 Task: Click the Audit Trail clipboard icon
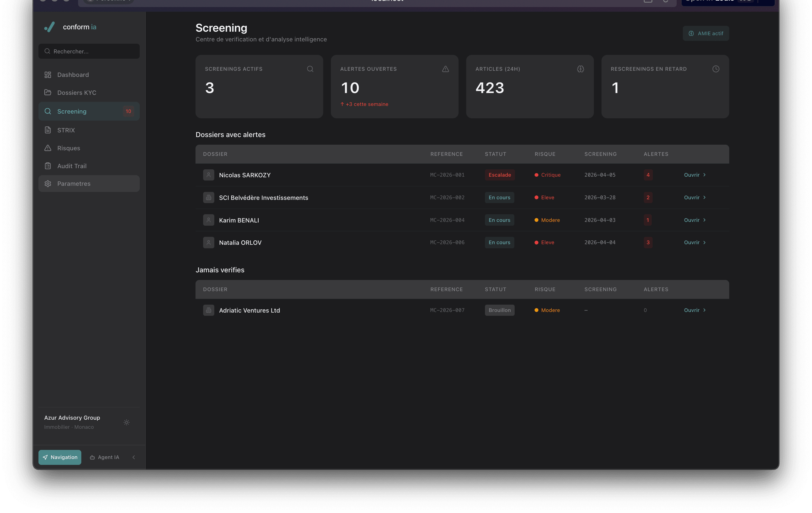coord(48,166)
